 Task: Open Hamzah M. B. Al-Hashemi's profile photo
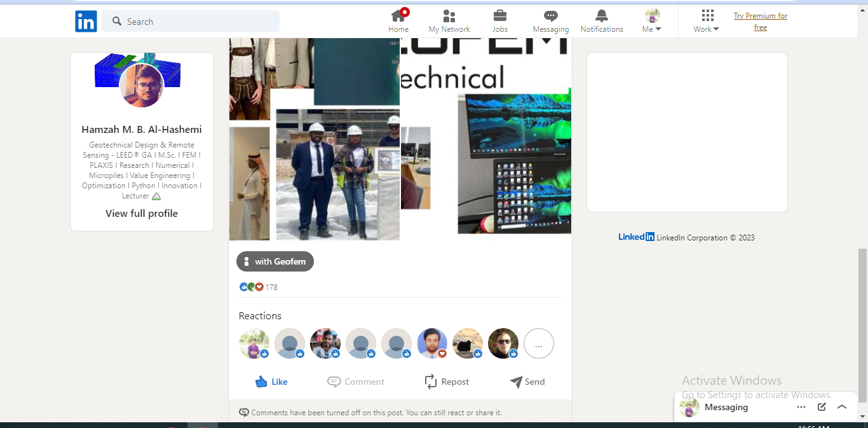[x=142, y=86]
